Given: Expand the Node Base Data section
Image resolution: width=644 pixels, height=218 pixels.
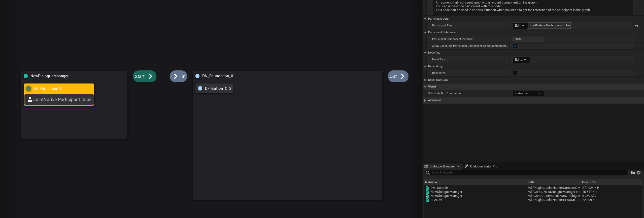Looking at the screenshot, I should pyautogui.click(x=425, y=80).
